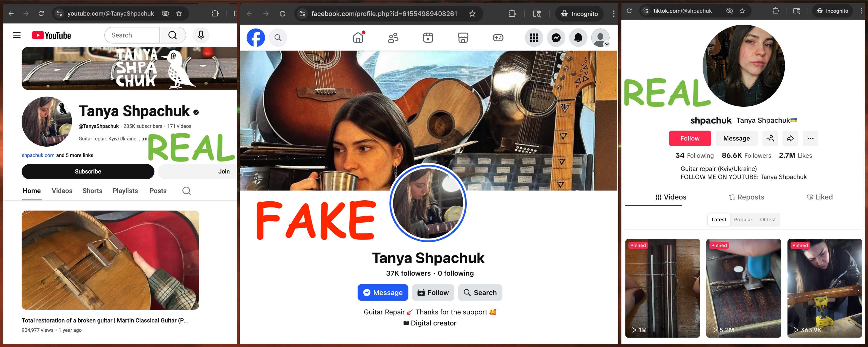Open shpachuk.com channel link

(x=38, y=155)
